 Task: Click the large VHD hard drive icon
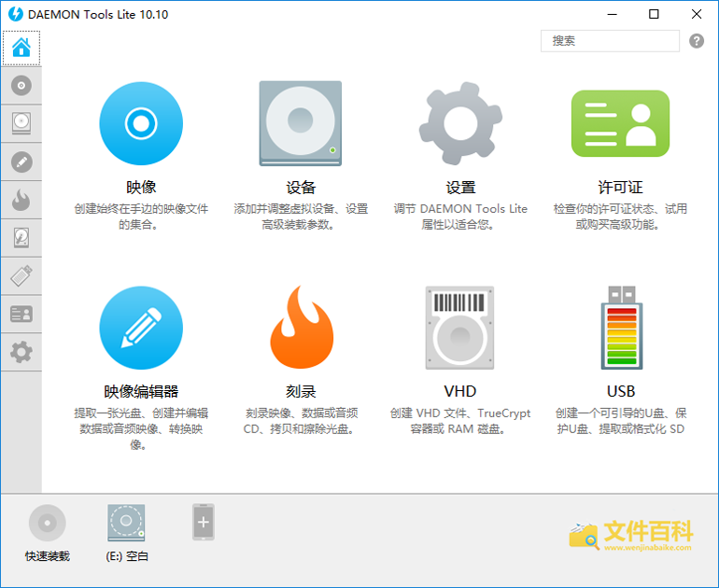pyautogui.click(x=460, y=328)
